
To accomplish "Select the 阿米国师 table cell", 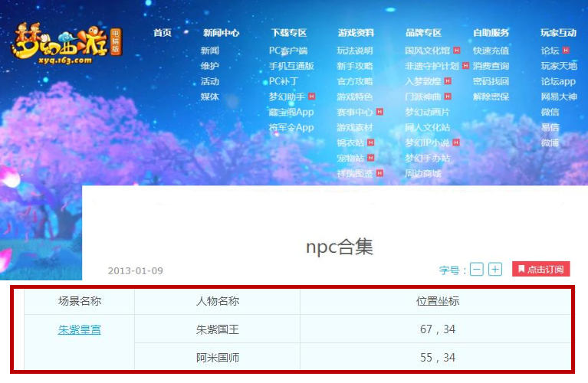I will [218, 357].
